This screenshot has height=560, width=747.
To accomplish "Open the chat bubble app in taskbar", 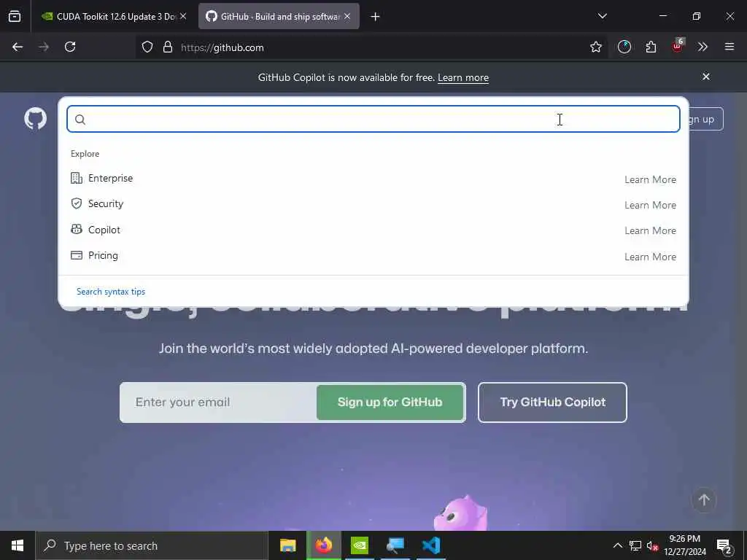I will tap(395, 545).
